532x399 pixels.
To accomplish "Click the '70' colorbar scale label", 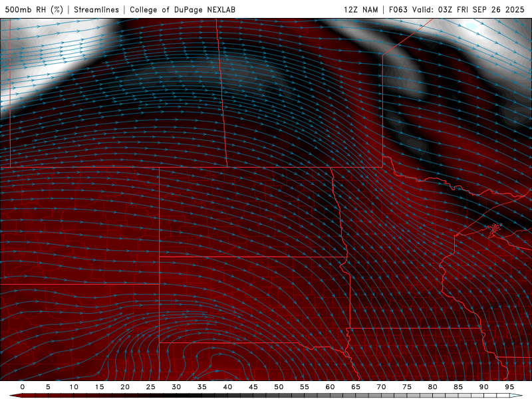I will click(381, 387).
